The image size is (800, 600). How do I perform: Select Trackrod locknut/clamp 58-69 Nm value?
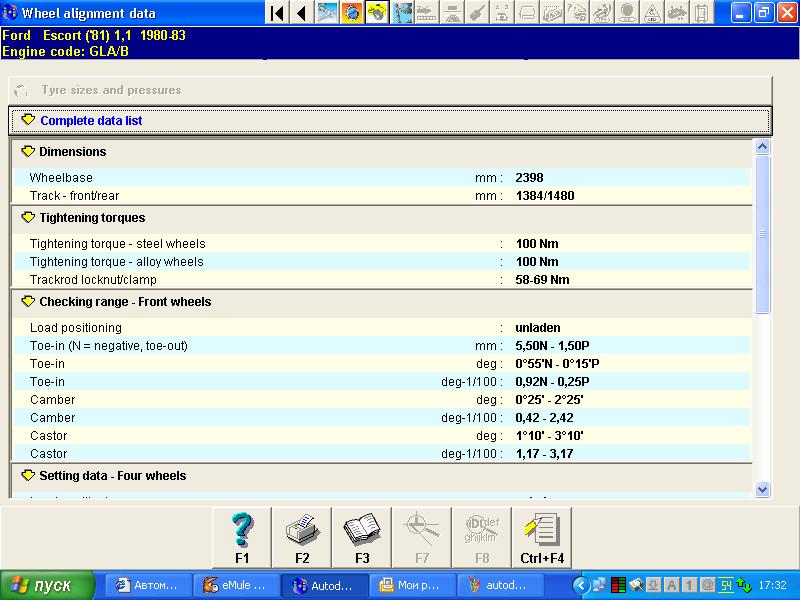[542, 280]
